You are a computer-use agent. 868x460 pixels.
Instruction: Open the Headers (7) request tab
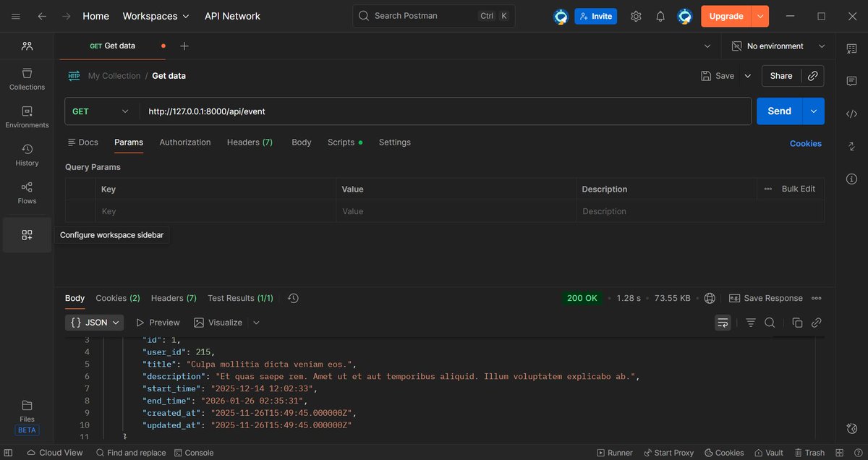249,142
